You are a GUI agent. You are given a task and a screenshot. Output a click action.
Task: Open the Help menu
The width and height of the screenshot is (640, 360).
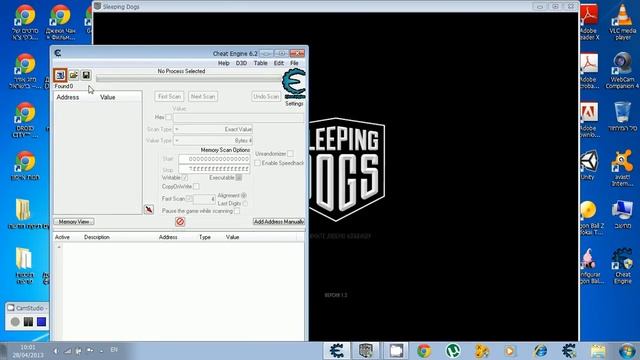point(223,63)
